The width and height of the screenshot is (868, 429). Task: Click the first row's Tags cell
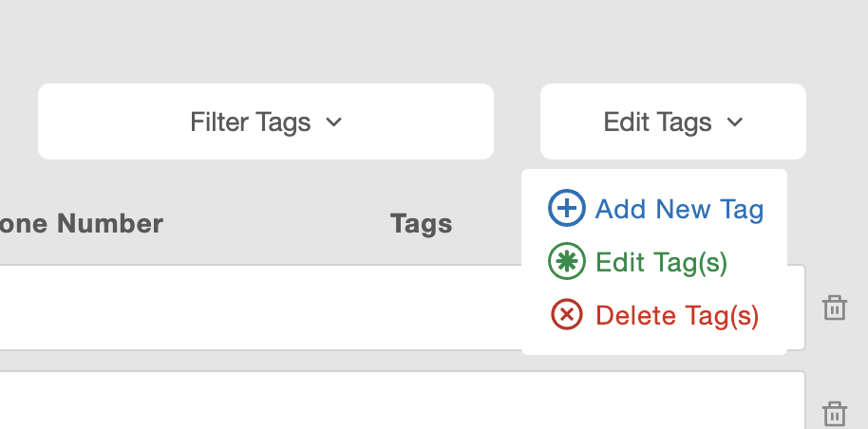point(421,308)
